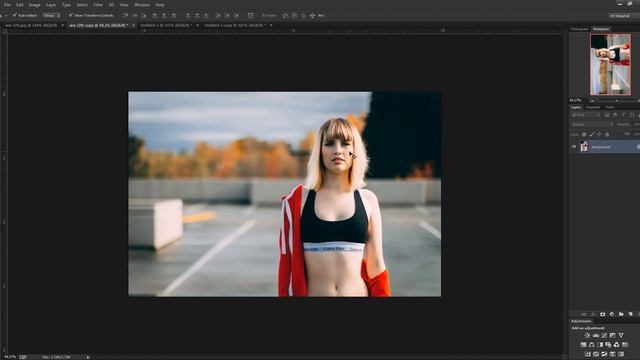Toggle Lock position icon in Layers panel
Viewport: 640px width, 360px height.
(x=599, y=134)
